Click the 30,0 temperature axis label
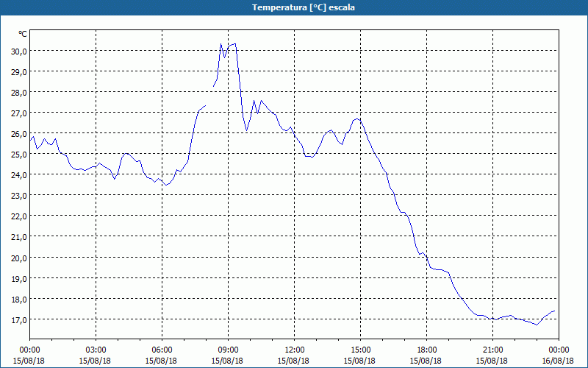The image size is (588, 368). tap(19, 52)
